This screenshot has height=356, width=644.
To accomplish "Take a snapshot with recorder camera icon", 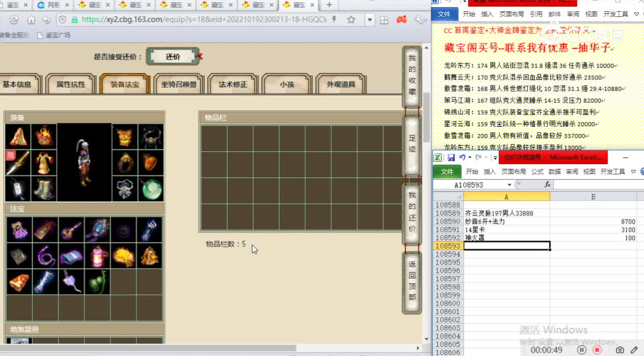I will (619, 350).
